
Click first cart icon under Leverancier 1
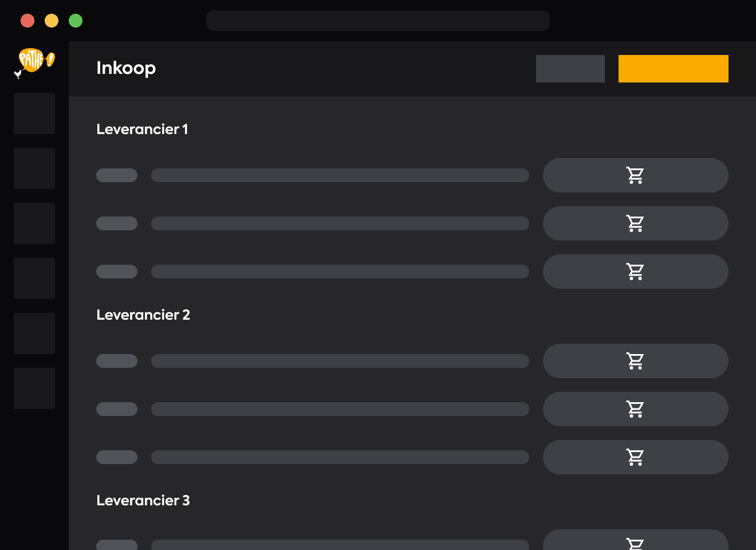[x=635, y=175]
